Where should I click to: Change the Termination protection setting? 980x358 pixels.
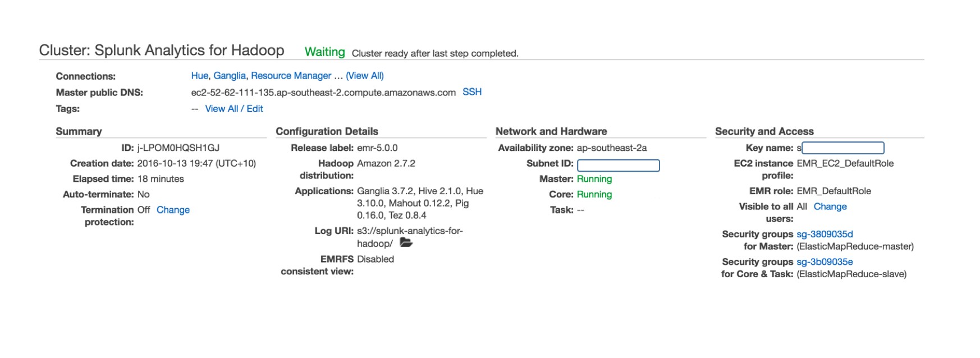pyautogui.click(x=173, y=210)
